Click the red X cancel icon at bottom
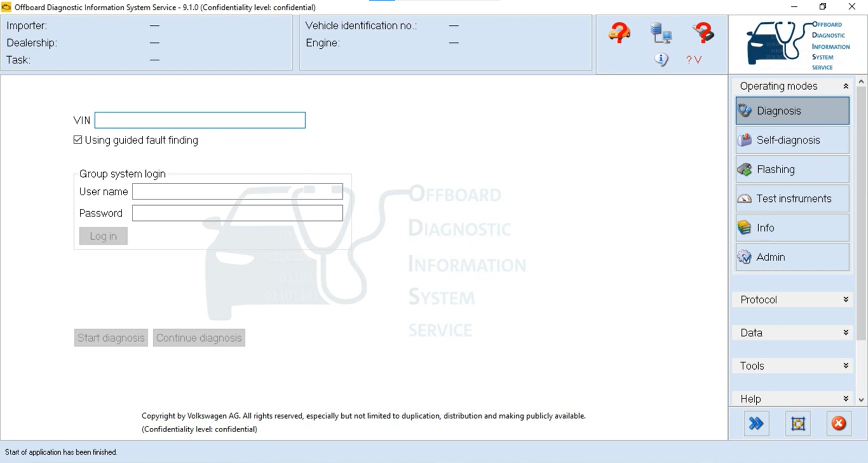The image size is (868, 463). [839, 423]
